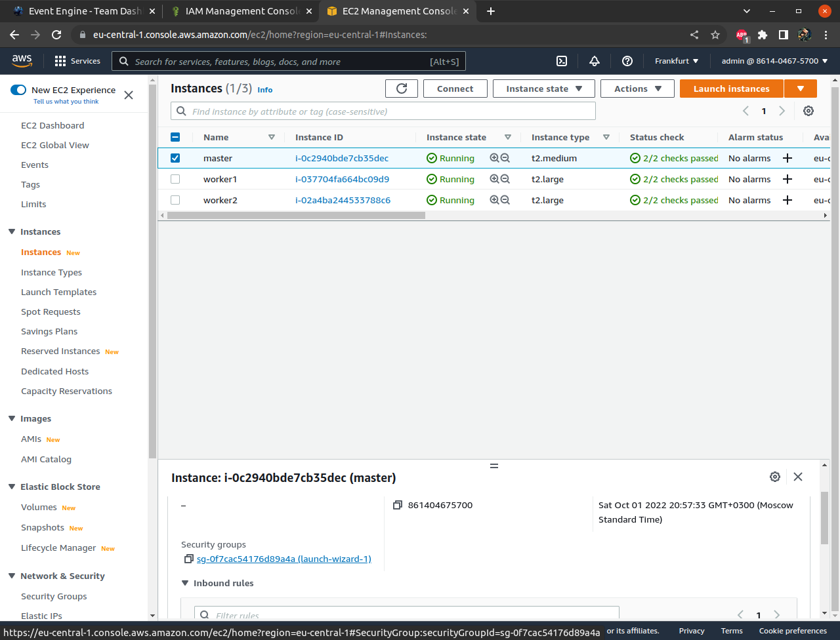Click the Info link beside Instances
The image size is (840, 640).
coord(265,90)
